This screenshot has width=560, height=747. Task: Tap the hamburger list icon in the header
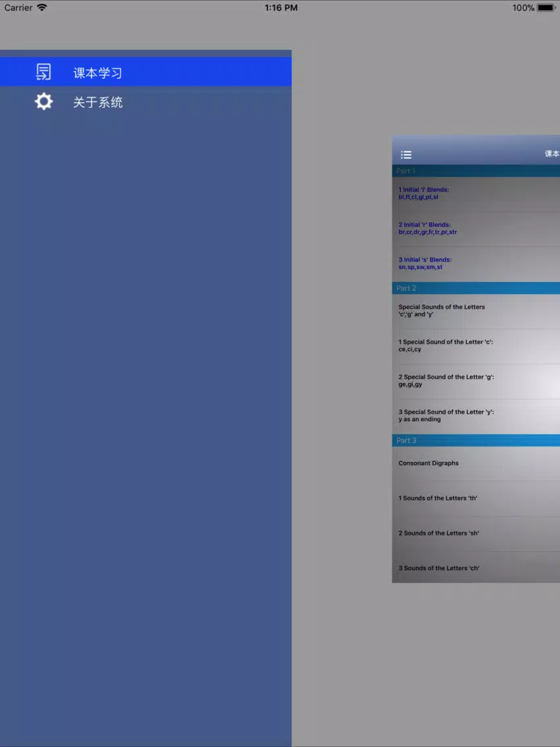(x=406, y=155)
